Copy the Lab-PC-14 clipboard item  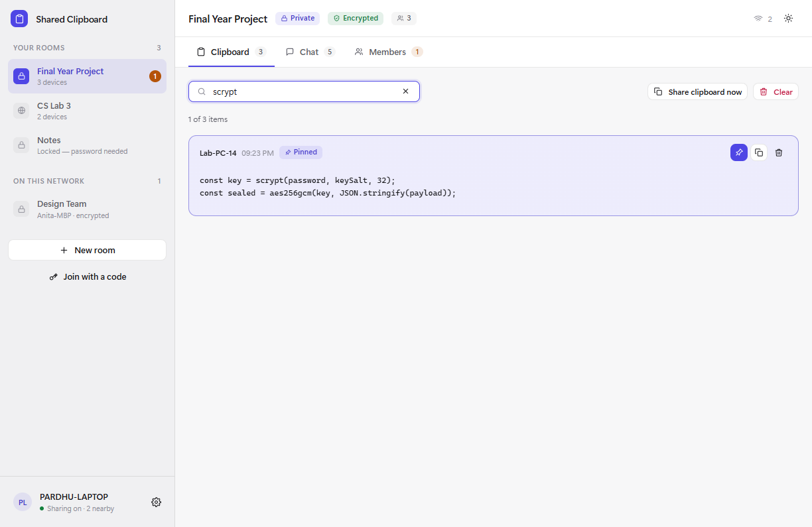click(x=759, y=152)
